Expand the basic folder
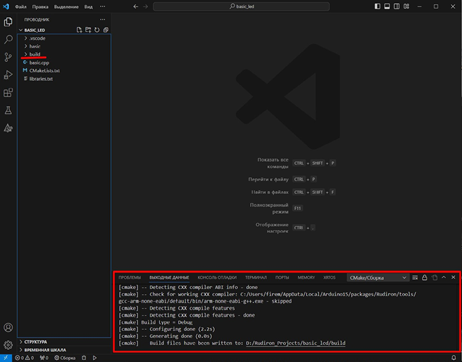Image resolution: width=462 pixels, height=362 pixels. [x=34, y=46]
